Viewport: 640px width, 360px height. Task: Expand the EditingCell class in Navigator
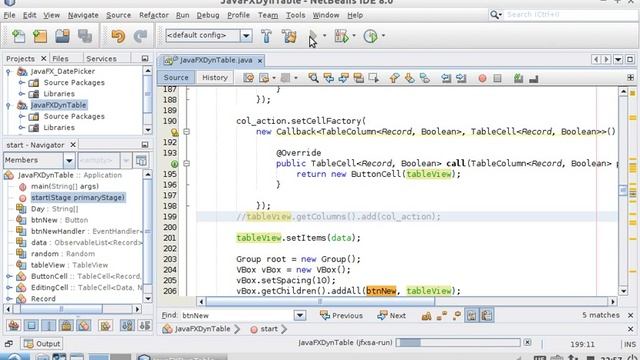9,288
